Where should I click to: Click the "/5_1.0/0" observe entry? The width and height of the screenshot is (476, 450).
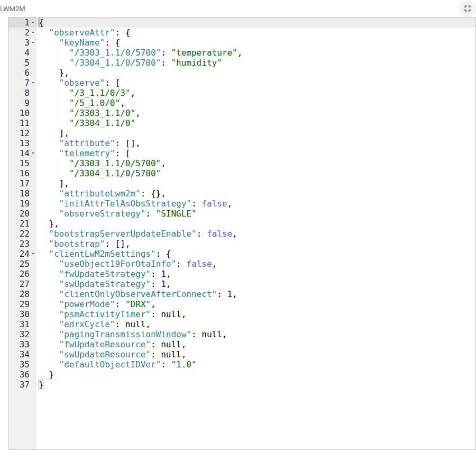(95, 103)
